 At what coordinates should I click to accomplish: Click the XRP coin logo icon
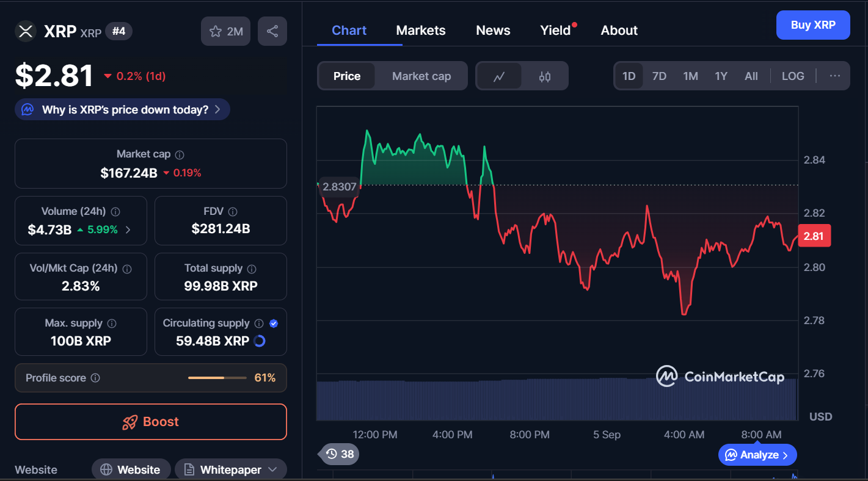click(26, 31)
